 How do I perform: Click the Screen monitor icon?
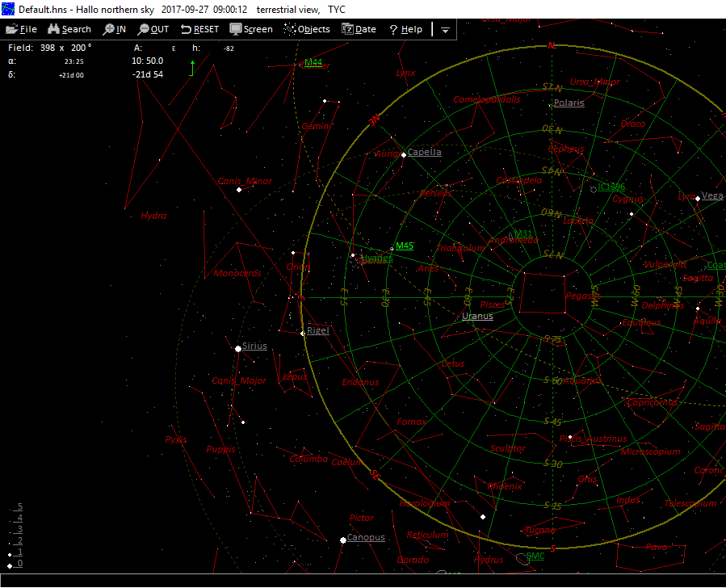[236, 29]
